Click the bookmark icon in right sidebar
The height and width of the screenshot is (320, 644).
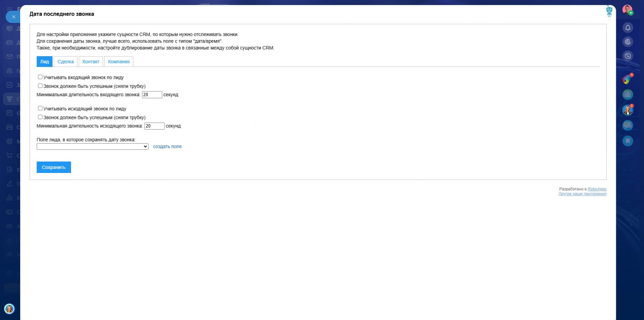point(627,141)
